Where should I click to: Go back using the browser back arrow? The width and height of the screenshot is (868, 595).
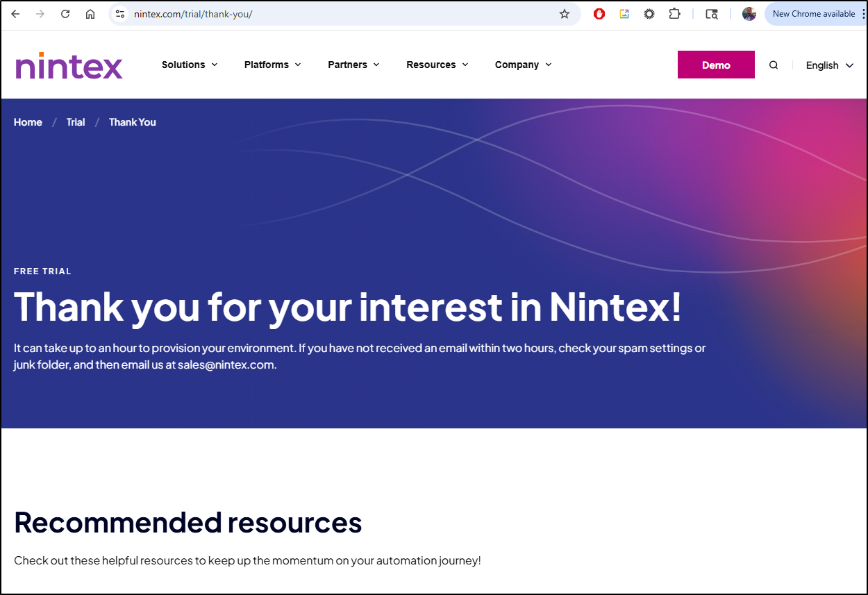coord(15,14)
